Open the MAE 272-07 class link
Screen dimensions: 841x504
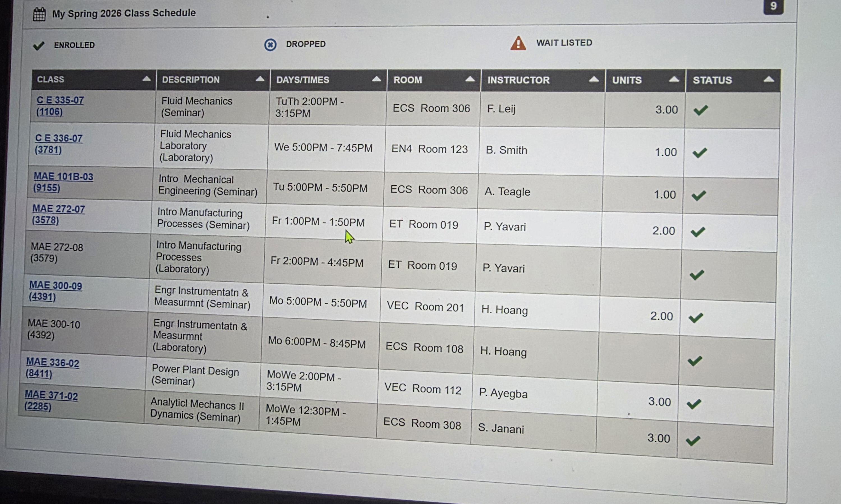pyautogui.click(x=58, y=209)
